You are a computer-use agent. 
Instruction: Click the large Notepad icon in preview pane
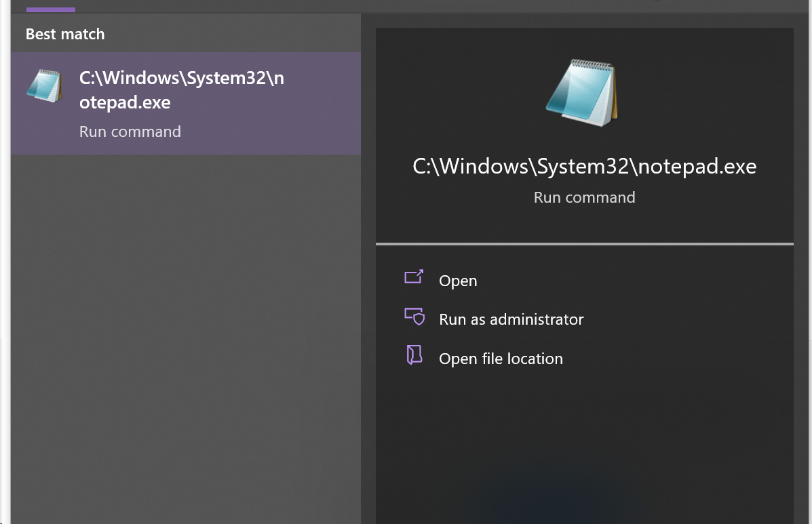[x=583, y=93]
